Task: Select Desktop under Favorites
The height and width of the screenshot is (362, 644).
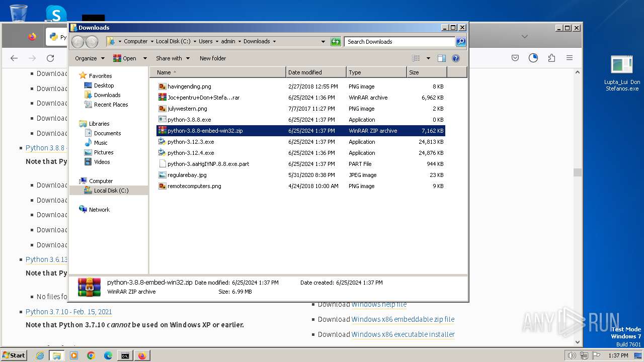Action: (104, 85)
